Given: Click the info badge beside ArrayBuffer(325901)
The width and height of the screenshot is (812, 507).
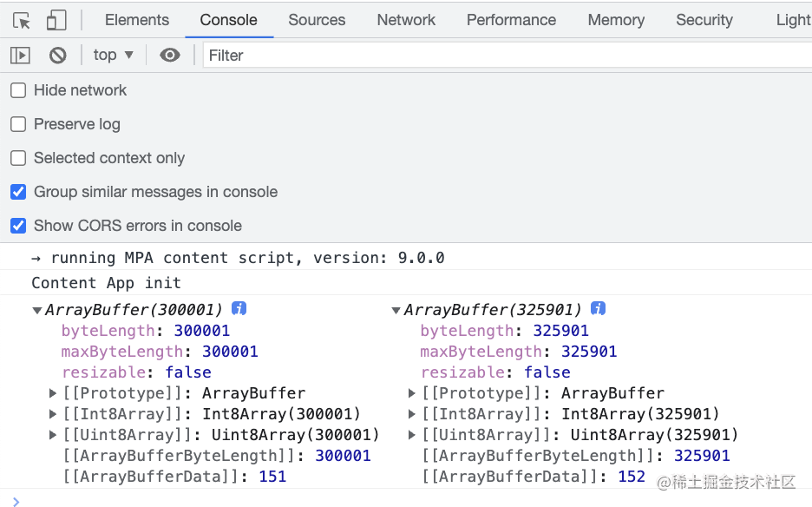Looking at the screenshot, I should point(598,309).
